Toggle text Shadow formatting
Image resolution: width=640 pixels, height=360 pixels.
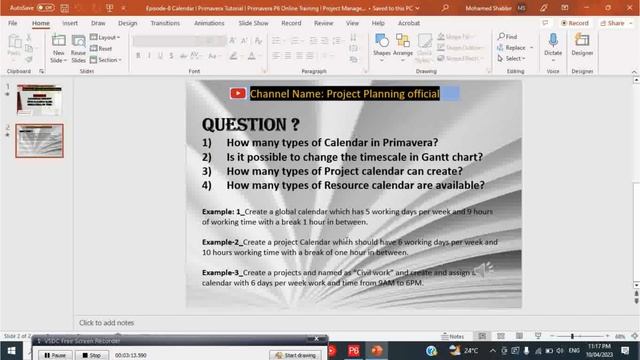pyautogui.click(x=171, y=56)
